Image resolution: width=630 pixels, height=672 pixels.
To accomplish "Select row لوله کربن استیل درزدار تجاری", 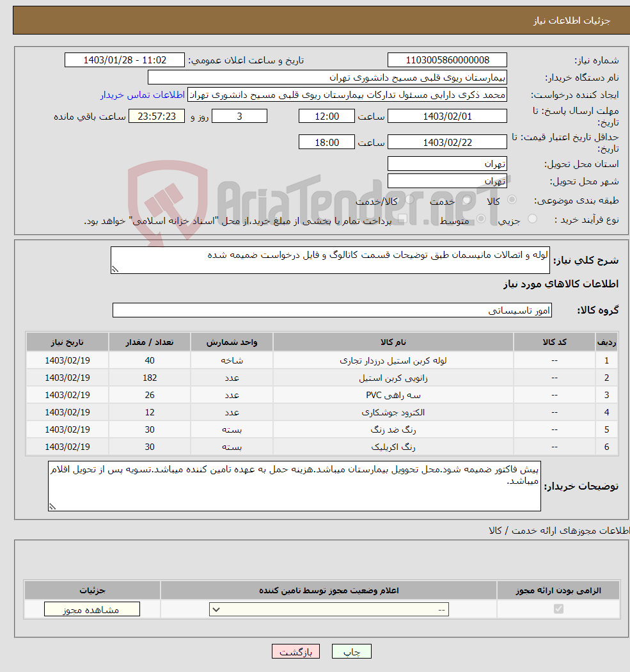I will (322, 360).
